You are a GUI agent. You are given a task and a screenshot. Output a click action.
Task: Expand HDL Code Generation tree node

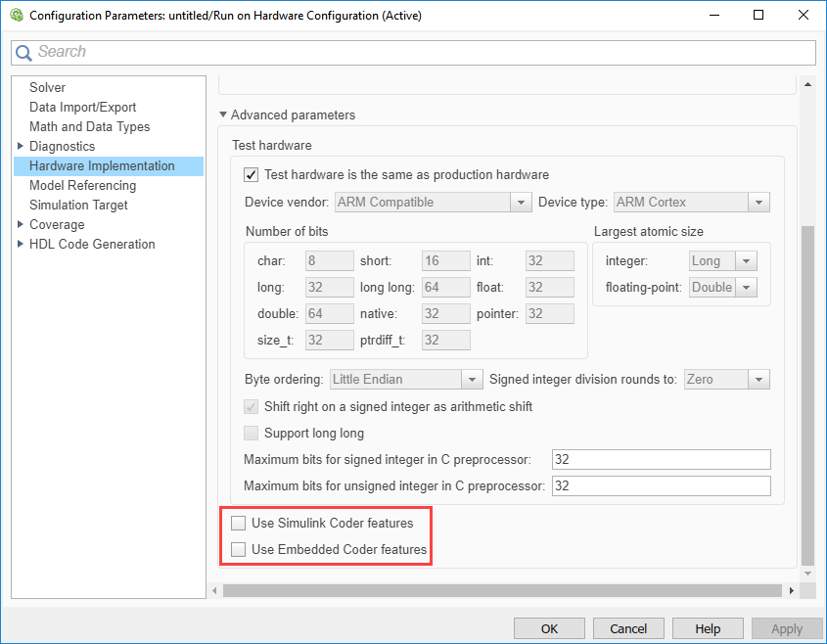pyautogui.click(x=21, y=244)
